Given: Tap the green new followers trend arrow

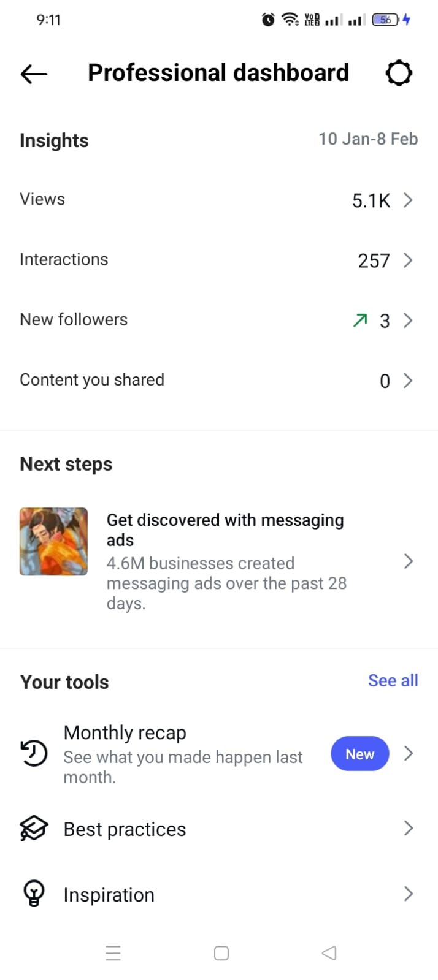Looking at the screenshot, I should tap(360, 320).
